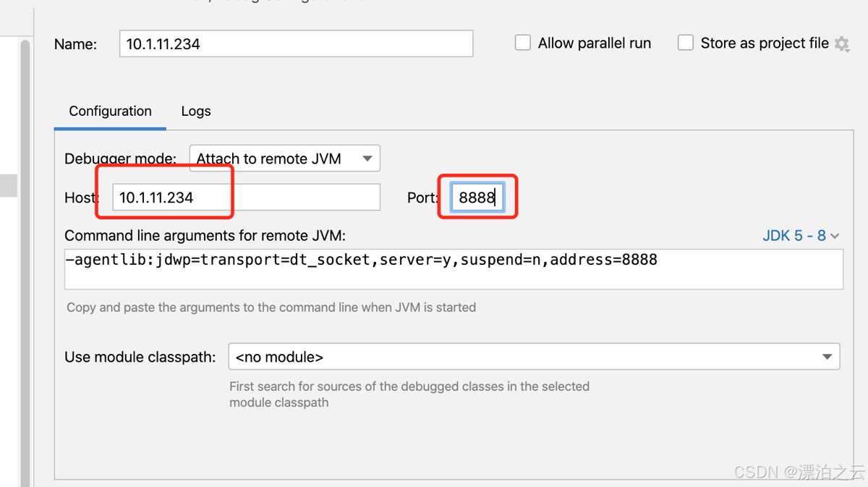Open the Attach to remote JVM dropdown
This screenshot has width=868, height=487.
[284, 158]
